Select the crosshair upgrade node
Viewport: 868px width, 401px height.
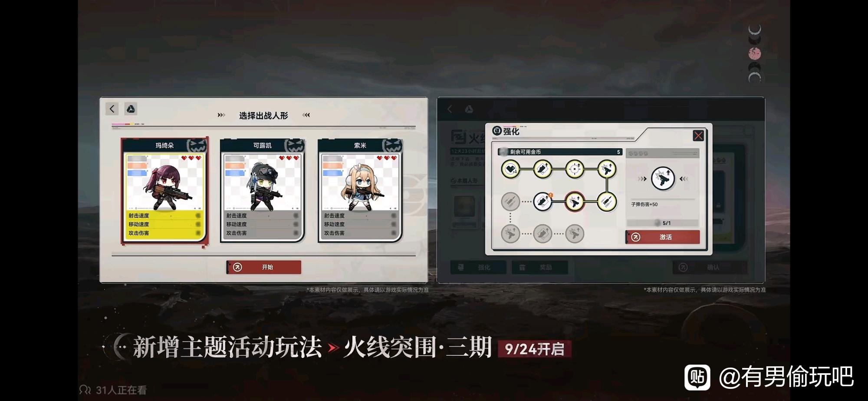[575, 169]
